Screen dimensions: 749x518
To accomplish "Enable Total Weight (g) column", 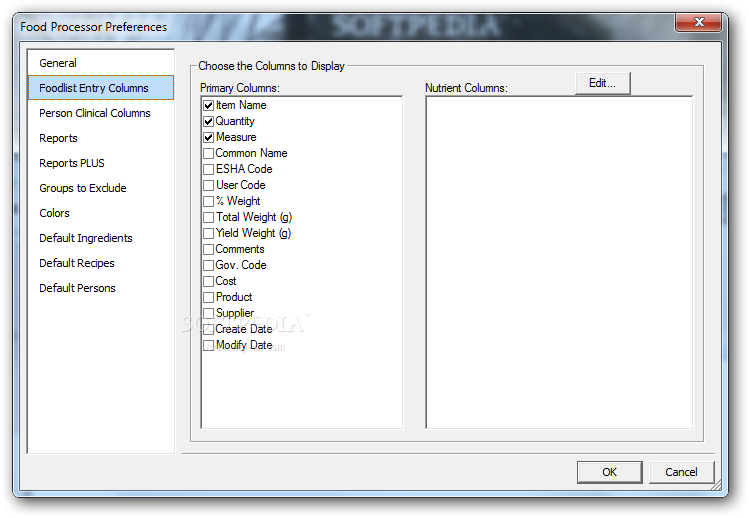I will tap(208, 217).
